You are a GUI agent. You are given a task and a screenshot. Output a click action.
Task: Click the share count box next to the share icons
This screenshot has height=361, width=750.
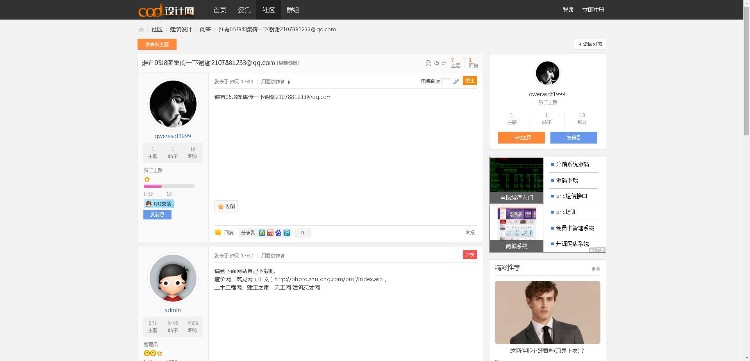click(x=302, y=233)
